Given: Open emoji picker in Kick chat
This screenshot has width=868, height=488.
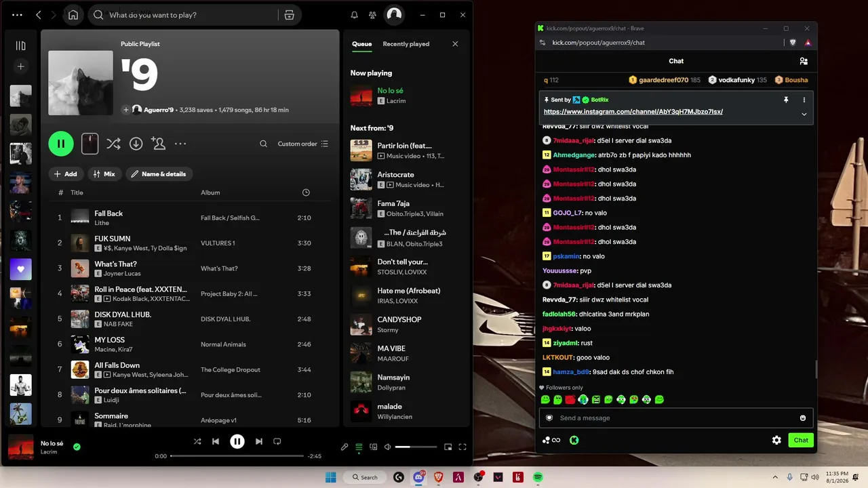Looking at the screenshot, I should (803, 418).
